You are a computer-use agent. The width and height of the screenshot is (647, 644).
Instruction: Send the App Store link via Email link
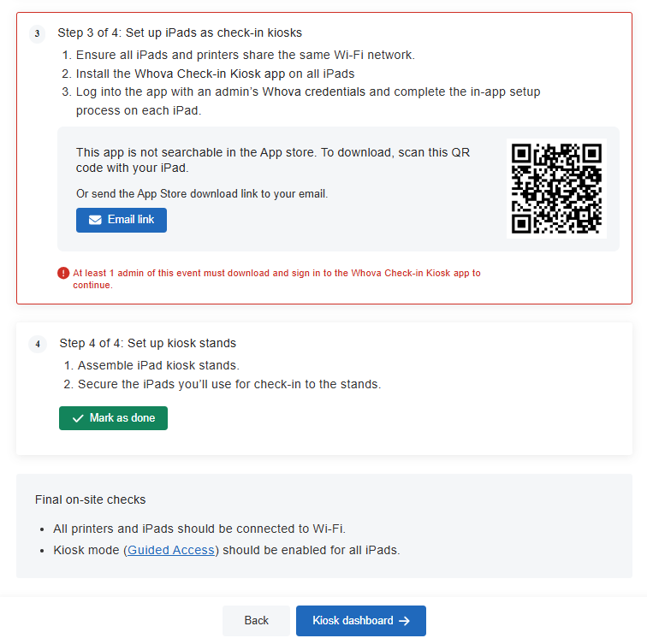[122, 220]
